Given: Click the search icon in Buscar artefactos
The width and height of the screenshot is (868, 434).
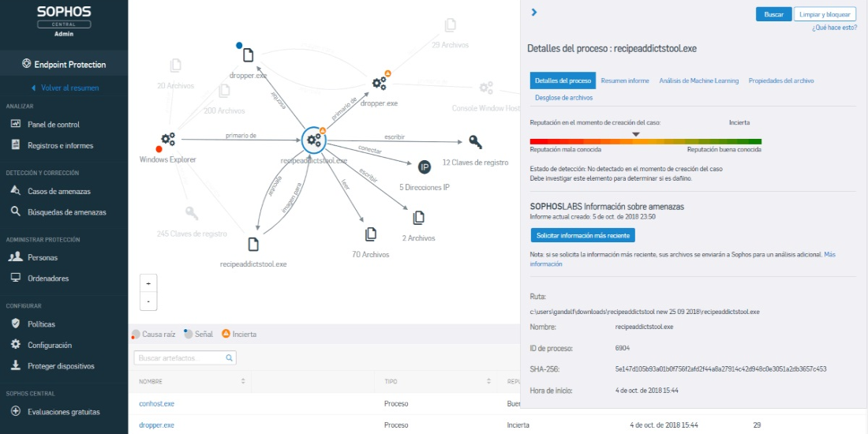Looking at the screenshot, I should point(229,358).
